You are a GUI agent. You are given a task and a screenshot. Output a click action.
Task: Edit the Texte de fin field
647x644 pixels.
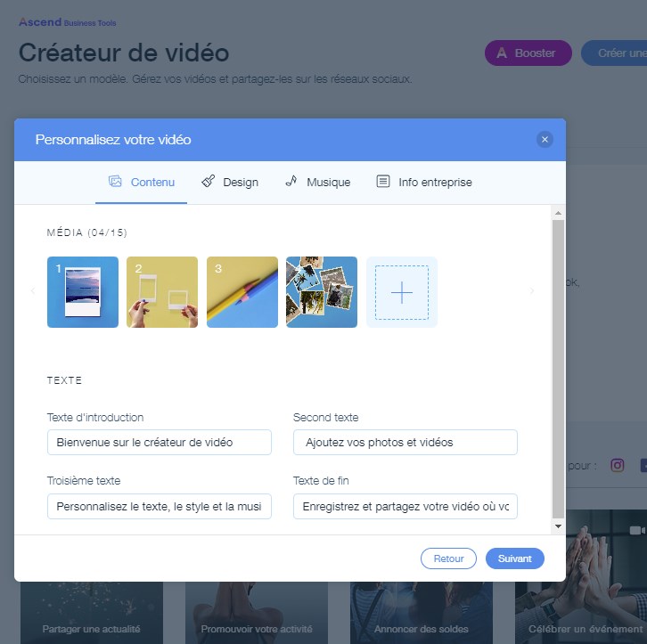point(405,506)
